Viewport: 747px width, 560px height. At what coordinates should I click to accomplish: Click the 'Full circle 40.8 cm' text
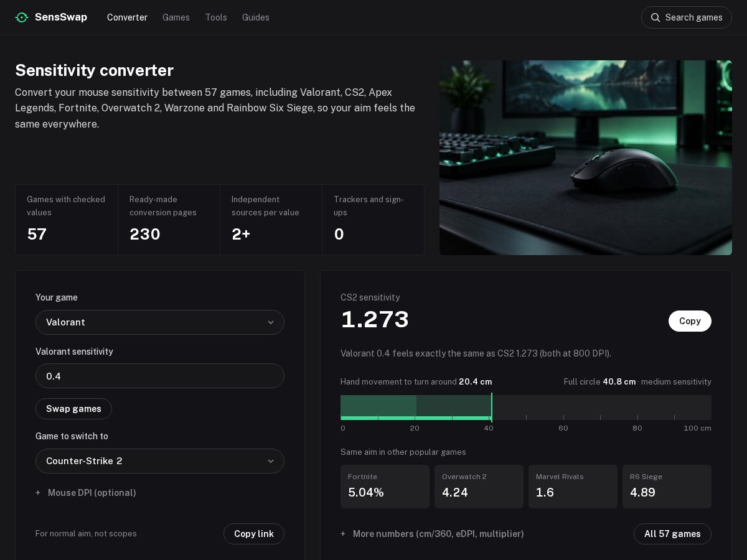[x=600, y=381]
